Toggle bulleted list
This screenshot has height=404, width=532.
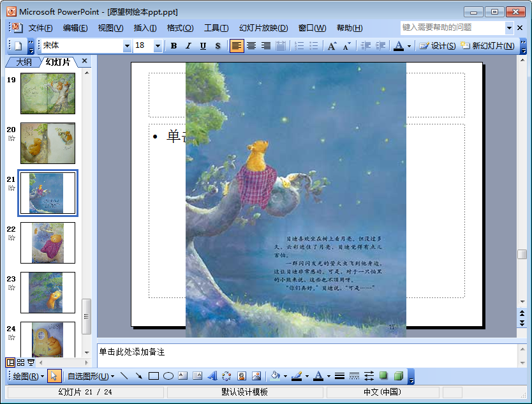pyautogui.click(x=314, y=46)
